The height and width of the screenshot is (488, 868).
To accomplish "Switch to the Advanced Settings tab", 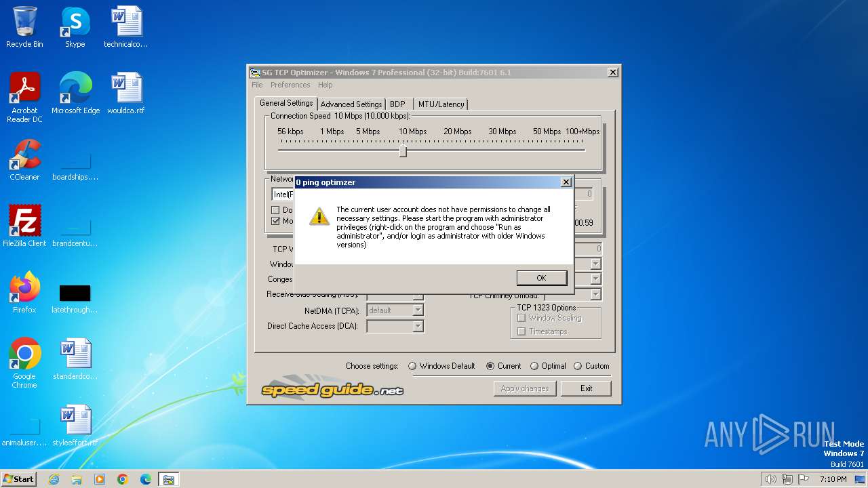I will tap(351, 104).
